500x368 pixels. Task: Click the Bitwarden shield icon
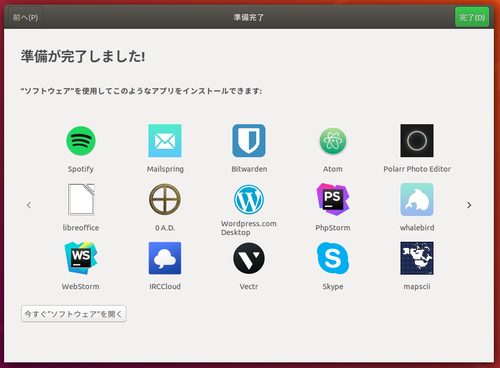(x=249, y=141)
